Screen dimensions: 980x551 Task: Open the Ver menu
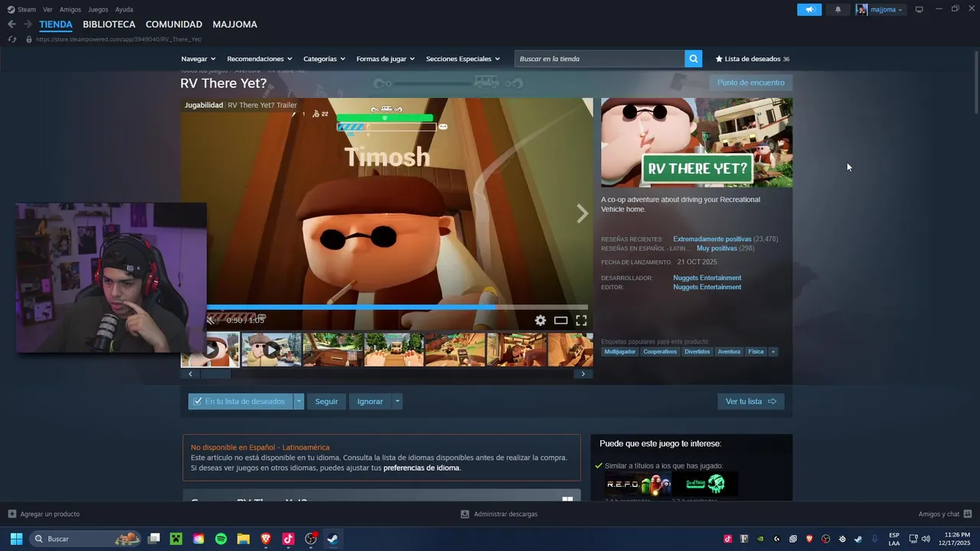[47, 9]
